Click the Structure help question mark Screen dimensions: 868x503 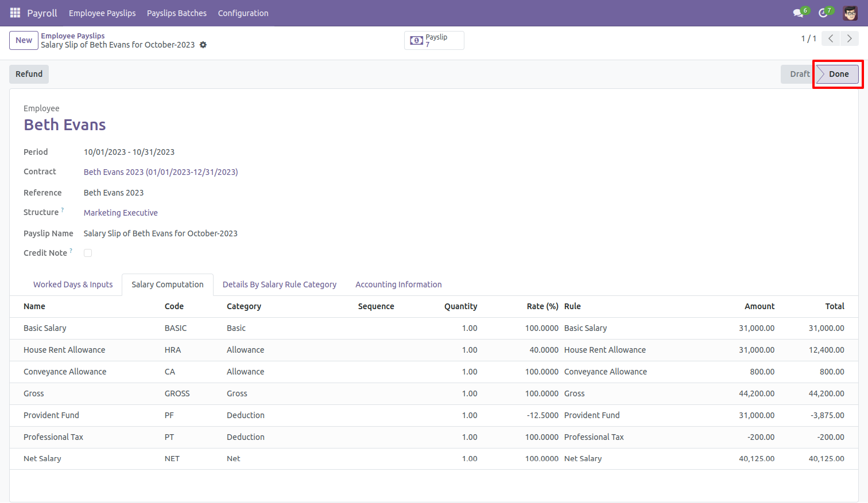pos(63,210)
